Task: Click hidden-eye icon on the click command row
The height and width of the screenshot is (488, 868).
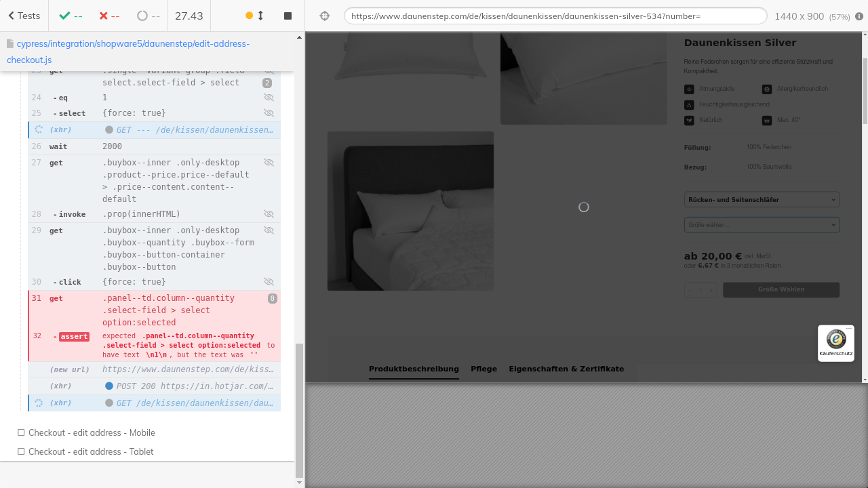Action: 269,282
